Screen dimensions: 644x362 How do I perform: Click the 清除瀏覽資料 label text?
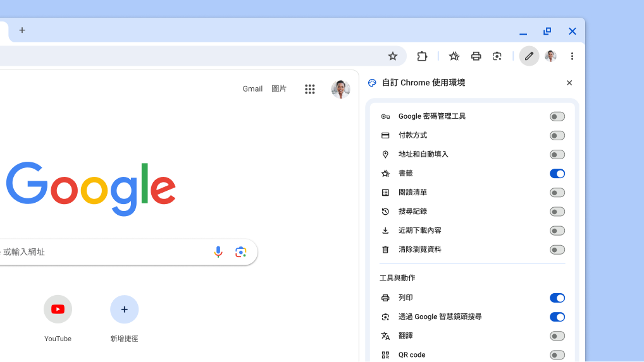pyautogui.click(x=420, y=250)
